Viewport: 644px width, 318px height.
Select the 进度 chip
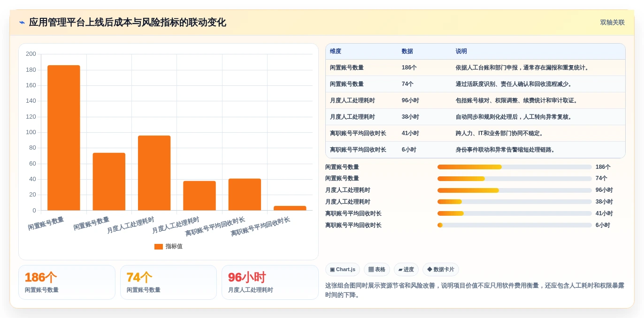406,269
